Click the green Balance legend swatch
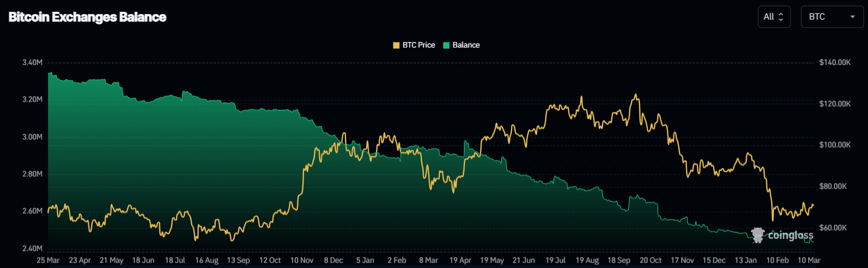 point(447,45)
